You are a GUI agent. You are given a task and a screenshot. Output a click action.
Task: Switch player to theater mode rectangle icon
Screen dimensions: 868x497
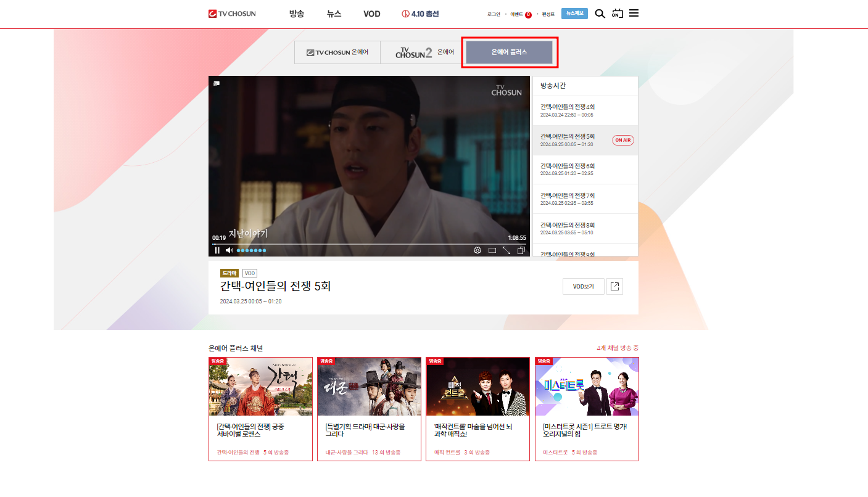click(492, 250)
